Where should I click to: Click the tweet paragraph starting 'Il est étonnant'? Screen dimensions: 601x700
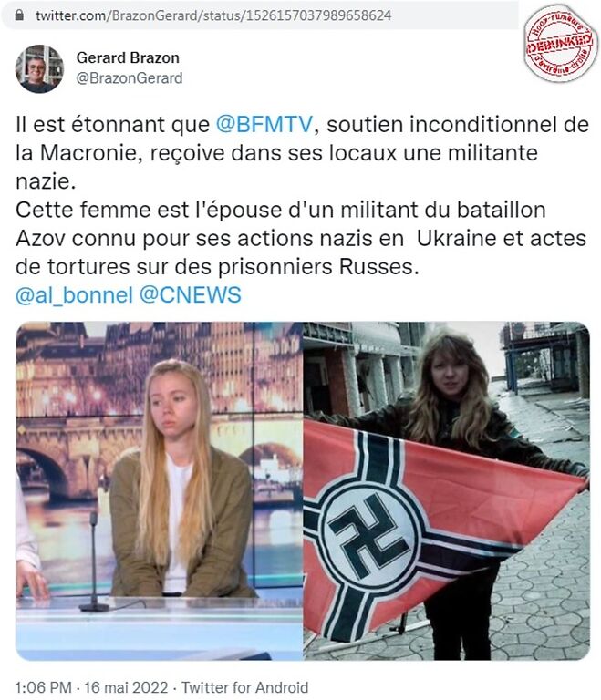[x=302, y=153]
